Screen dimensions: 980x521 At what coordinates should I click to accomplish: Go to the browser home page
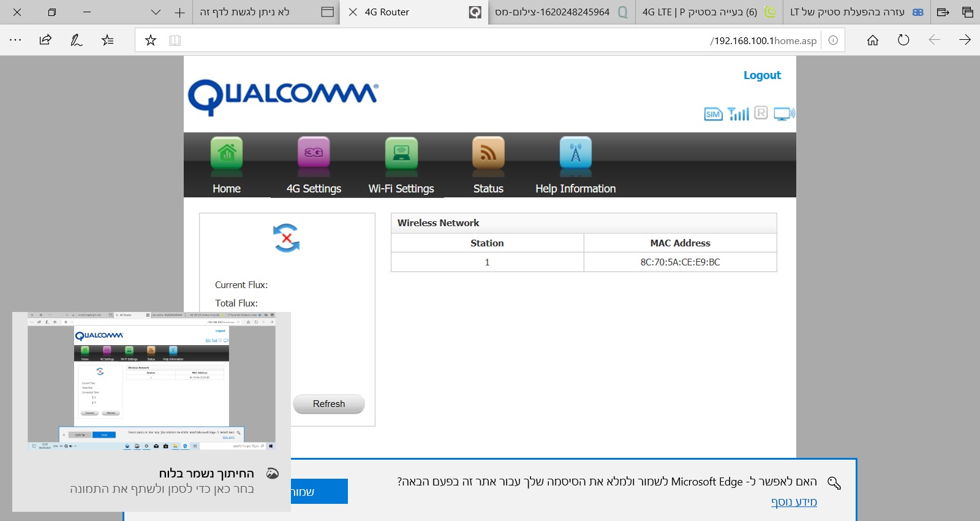coord(873,40)
